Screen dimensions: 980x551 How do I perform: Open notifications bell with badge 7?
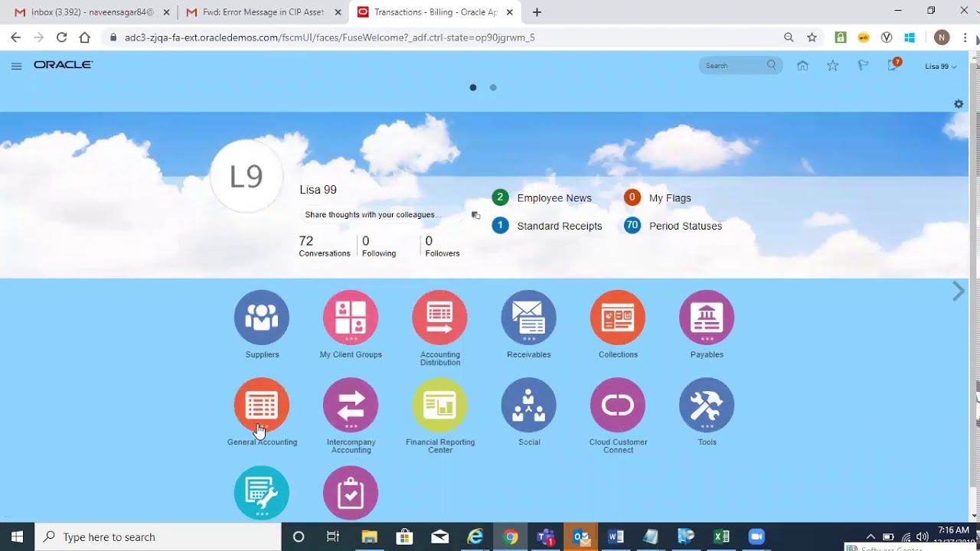tap(893, 65)
